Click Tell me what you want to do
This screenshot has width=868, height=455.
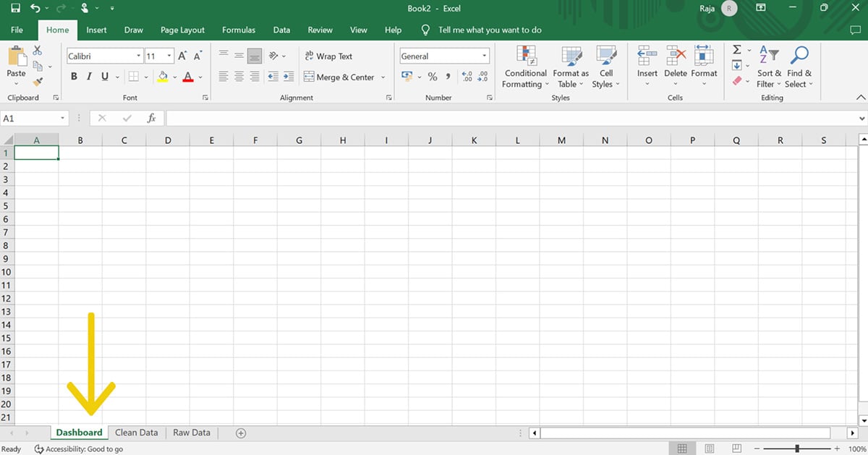(x=490, y=30)
